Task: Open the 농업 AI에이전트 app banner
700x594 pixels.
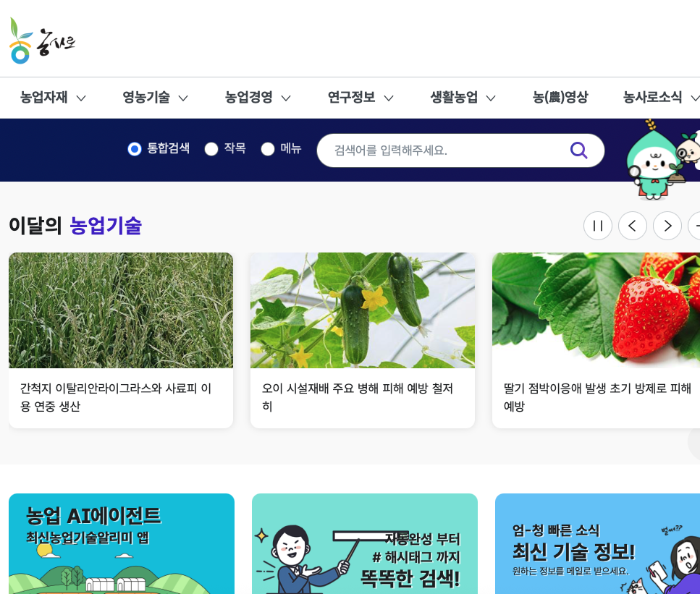Action: pyautogui.click(x=122, y=543)
